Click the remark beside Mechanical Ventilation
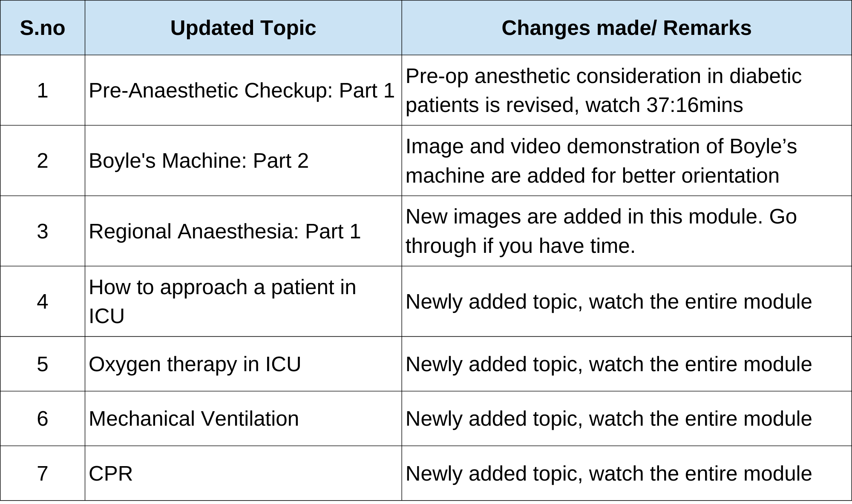This screenshot has height=504, width=852. point(608,419)
